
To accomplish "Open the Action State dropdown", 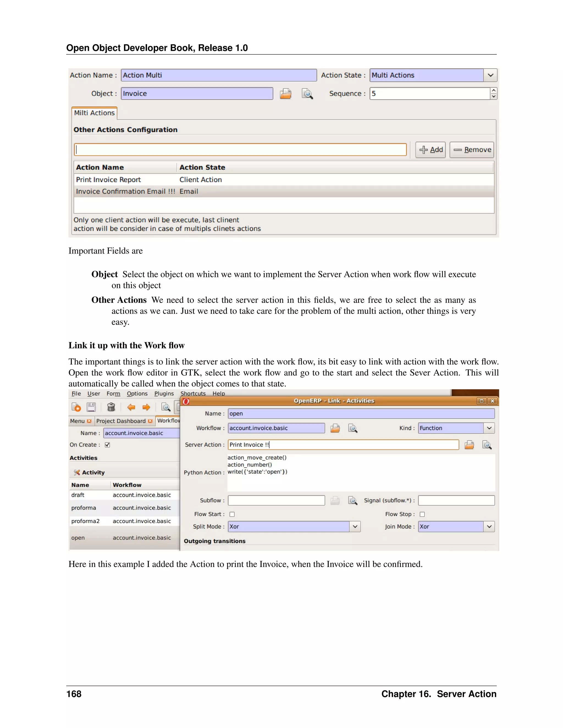I will [490, 75].
